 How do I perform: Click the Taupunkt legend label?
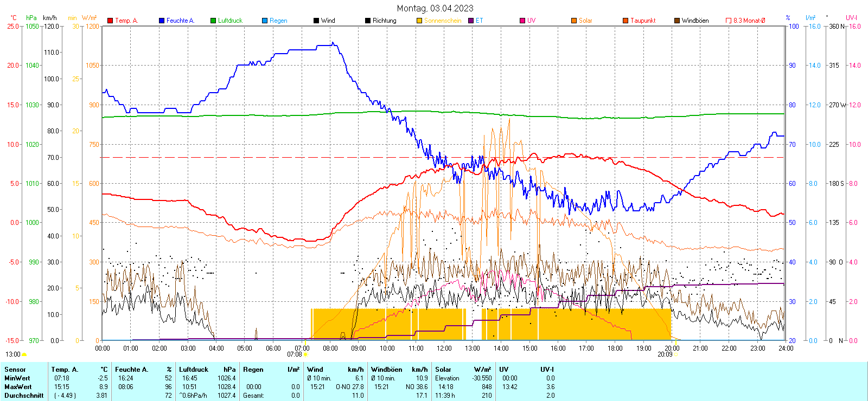[x=643, y=21]
